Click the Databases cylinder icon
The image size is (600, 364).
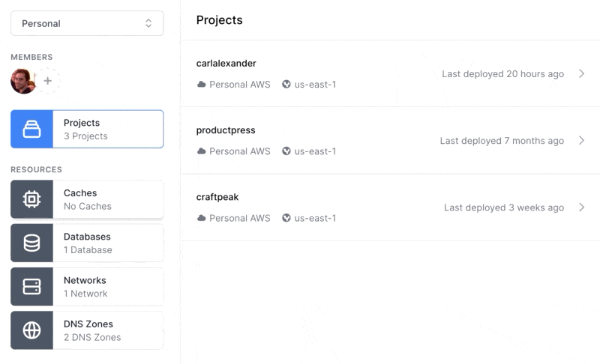pyautogui.click(x=31, y=243)
